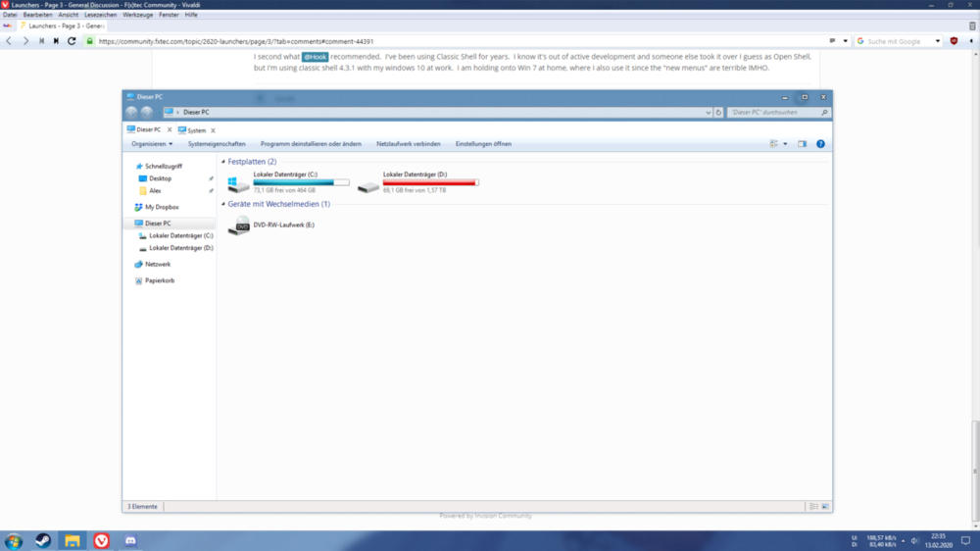This screenshot has width=980, height=551.
Task: Open Discord from the taskbar
Action: click(x=129, y=540)
